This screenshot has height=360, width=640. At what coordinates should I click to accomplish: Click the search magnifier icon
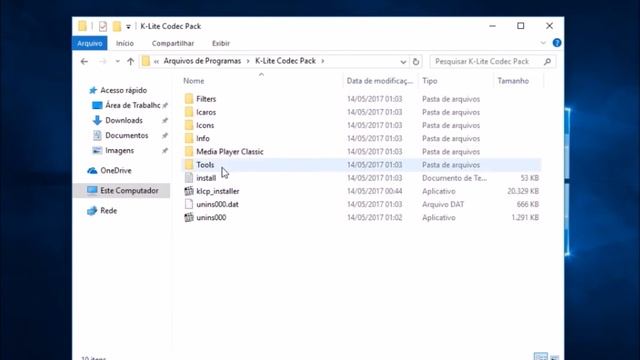[547, 62]
